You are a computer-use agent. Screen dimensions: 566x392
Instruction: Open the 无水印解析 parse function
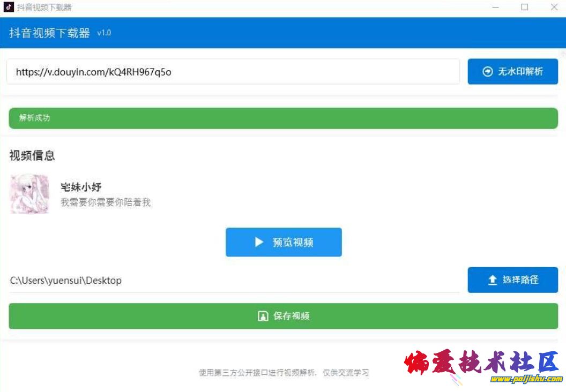point(512,71)
